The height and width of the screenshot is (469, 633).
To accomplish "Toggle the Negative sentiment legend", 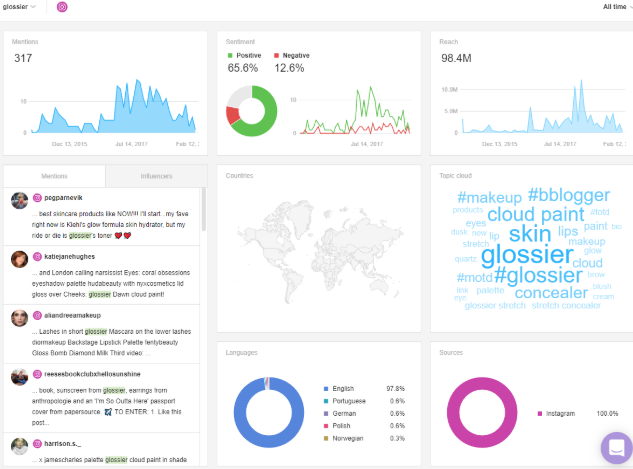I will pyautogui.click(x=292, y=56).
